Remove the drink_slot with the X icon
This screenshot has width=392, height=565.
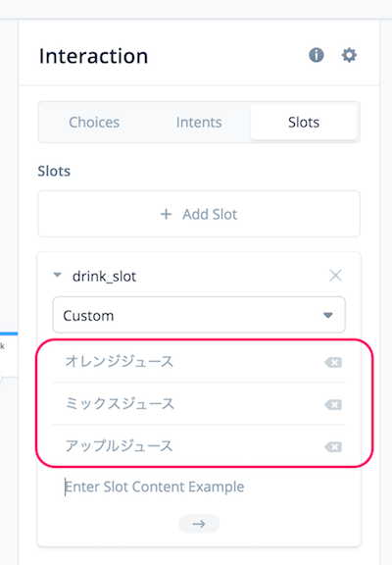335,276
